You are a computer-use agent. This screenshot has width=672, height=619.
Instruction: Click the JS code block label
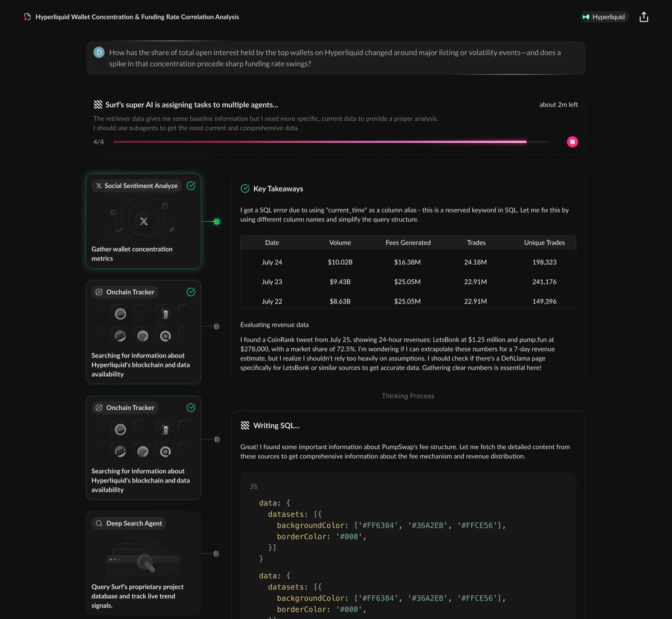(254, 486)
